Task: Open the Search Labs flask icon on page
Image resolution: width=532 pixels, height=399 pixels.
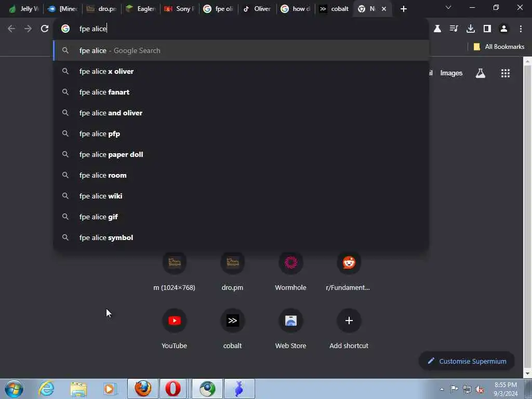Action: tap(481, 73)
